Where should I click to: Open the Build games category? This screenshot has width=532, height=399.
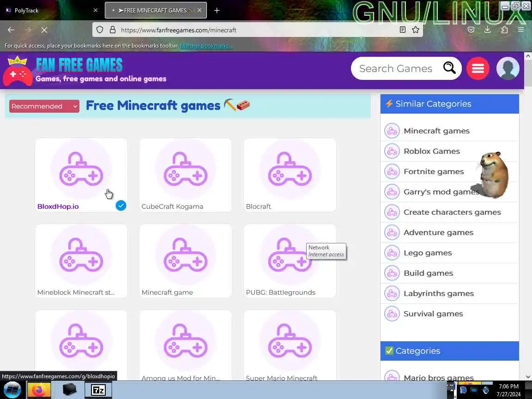click(428, 273)
